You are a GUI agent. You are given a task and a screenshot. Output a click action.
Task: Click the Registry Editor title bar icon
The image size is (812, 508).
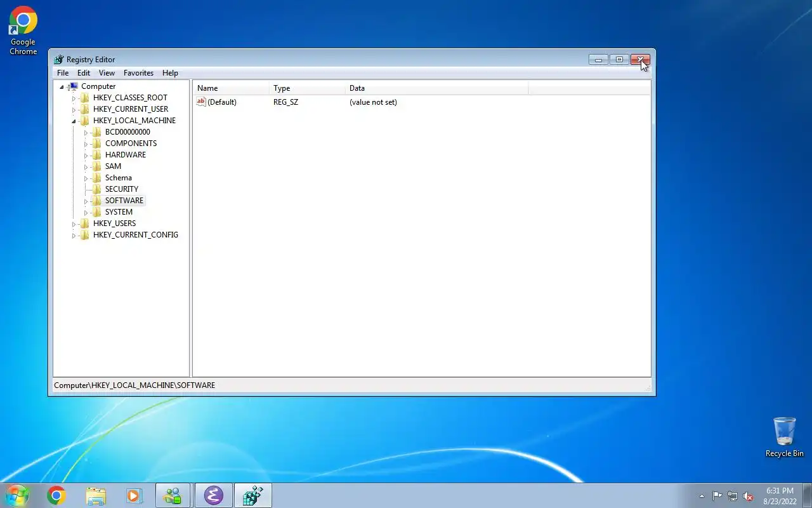click(59, 60)
